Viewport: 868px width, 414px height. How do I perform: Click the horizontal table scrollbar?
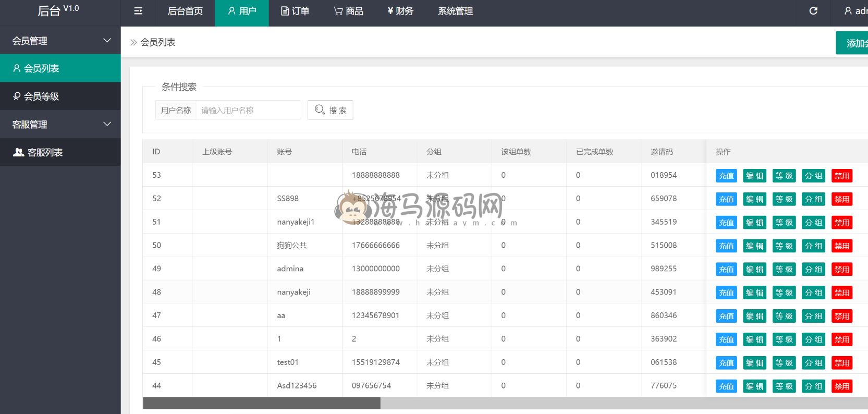[262, 403]
